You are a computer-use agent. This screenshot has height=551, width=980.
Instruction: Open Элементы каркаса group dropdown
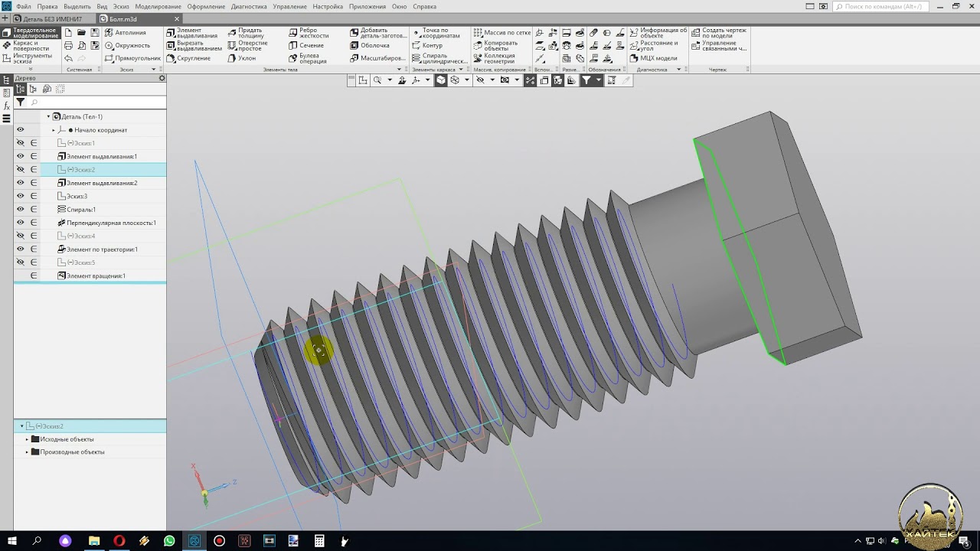pos(461,70)
